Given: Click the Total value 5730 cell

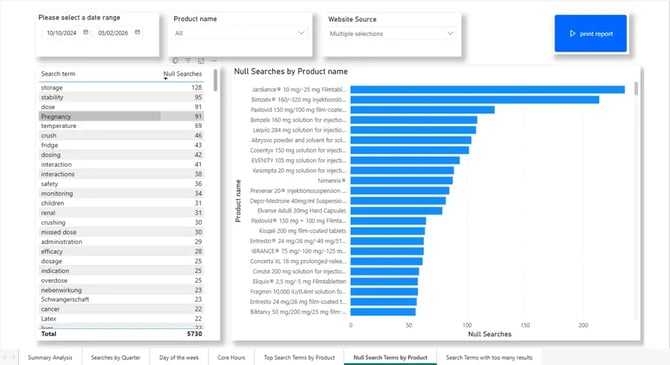Looking at the screenshot, I should coord(194,334).
